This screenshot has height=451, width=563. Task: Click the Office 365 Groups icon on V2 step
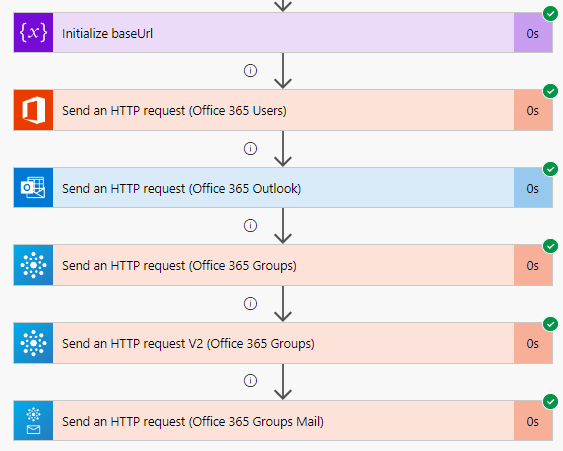click(33, 343)
